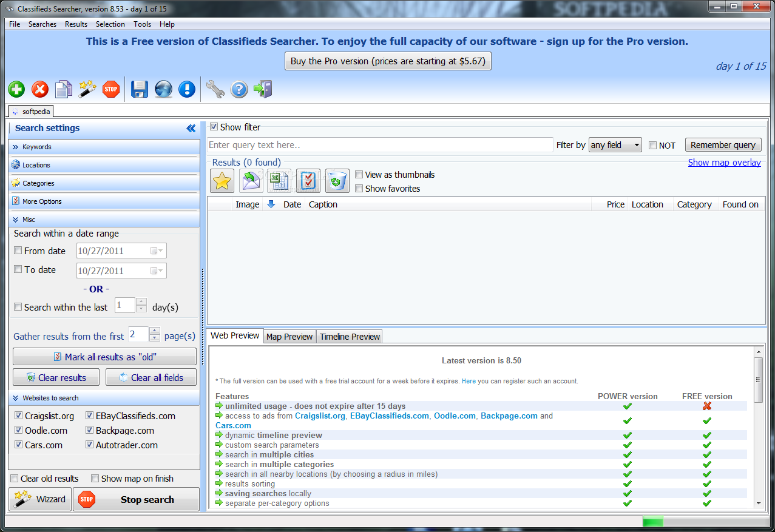Expand the More Options section
The height and width of the screenshot is (532, 775).
104,201
